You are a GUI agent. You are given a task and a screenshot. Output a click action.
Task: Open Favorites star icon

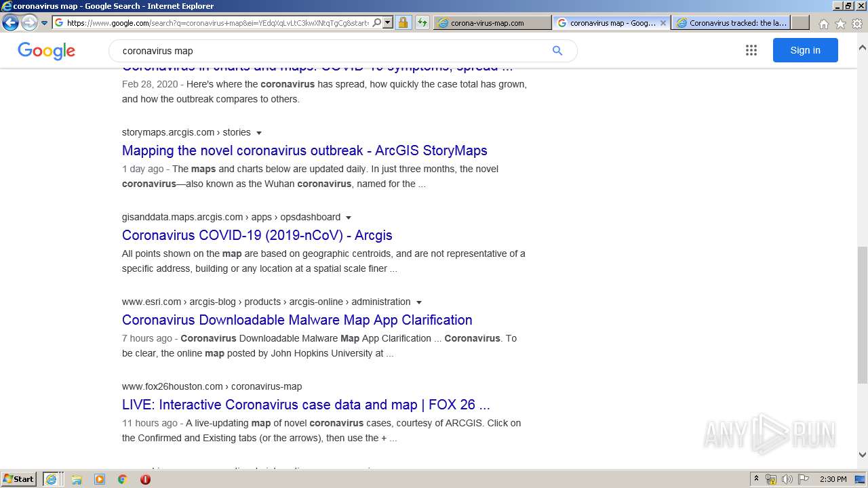(840, 24)
